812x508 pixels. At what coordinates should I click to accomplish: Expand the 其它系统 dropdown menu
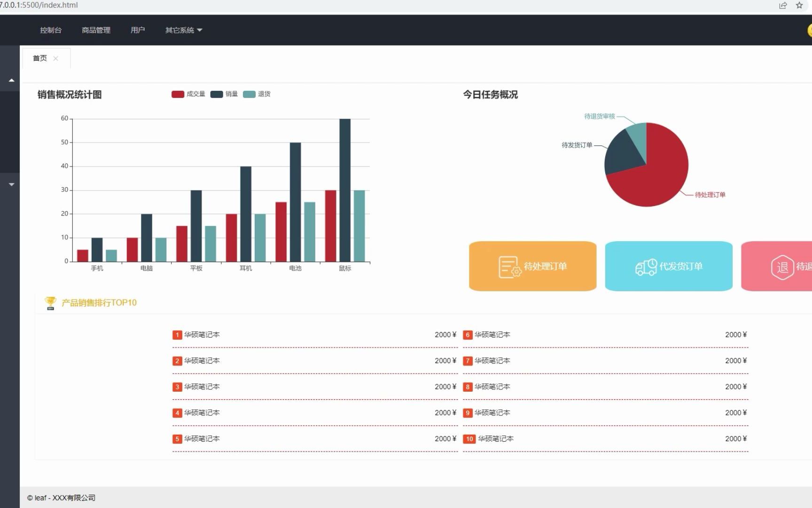tap(183, 30)
